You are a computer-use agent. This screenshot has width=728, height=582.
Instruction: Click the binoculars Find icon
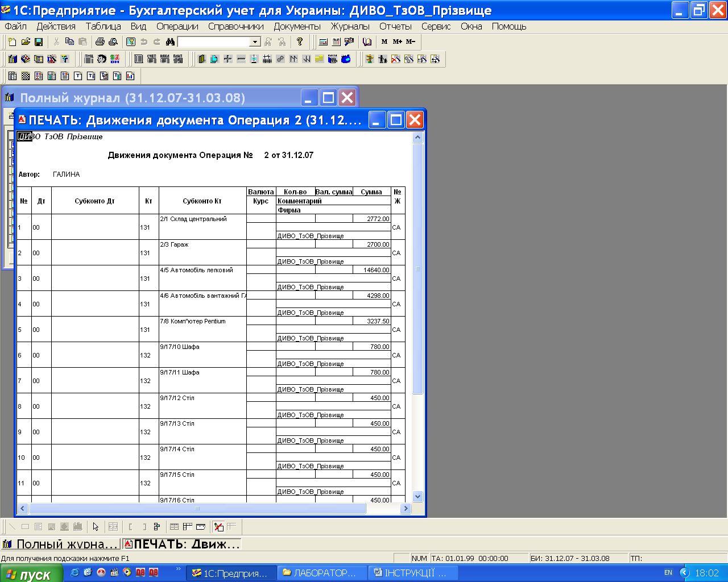[170, 41]
